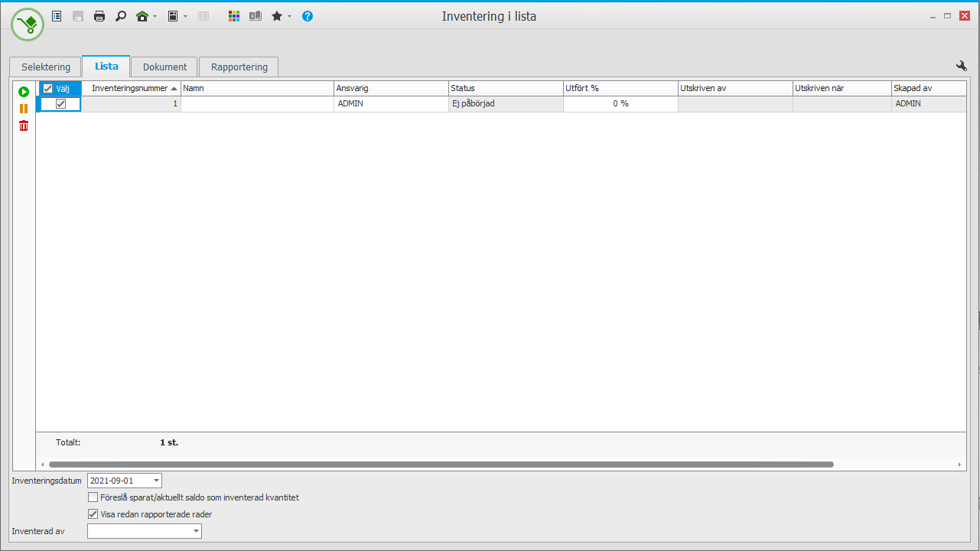Open the blue help question mark
The height and width of the screenshot is (551, 980).
[x=308, y=16]
